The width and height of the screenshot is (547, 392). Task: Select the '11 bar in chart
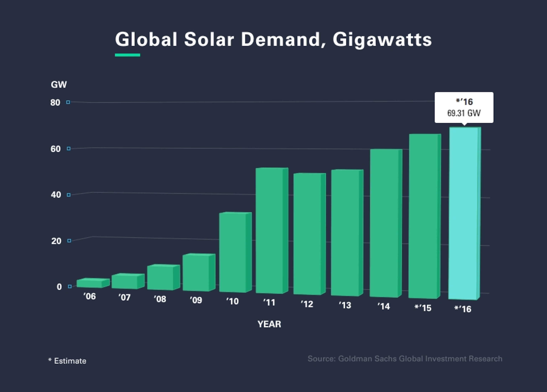(x=269, y=230)
